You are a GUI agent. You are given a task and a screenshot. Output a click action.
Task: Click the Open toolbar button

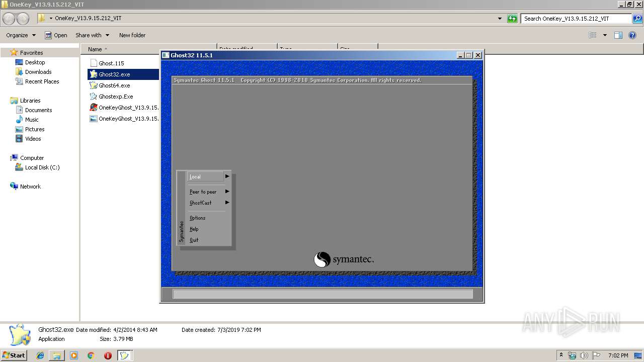coord(56,35)
